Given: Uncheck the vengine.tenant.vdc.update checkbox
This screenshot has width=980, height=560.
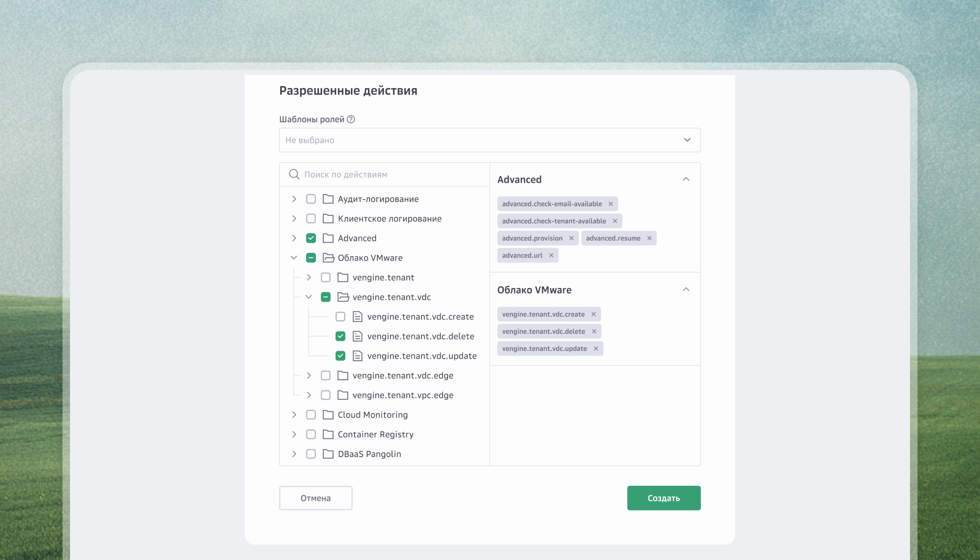Looking at the screenshot, I should pyautogui.click(x=340, y=356).
